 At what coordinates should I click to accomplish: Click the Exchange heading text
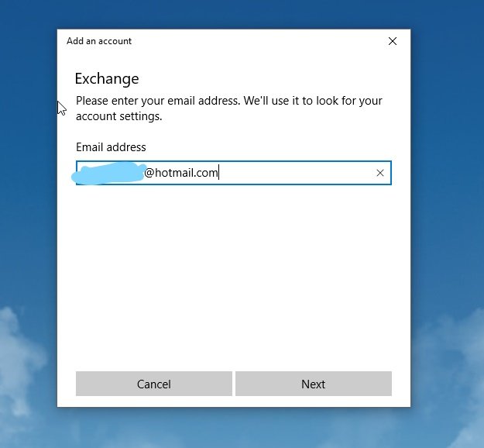pyautogui.click(x=107, y=79)
